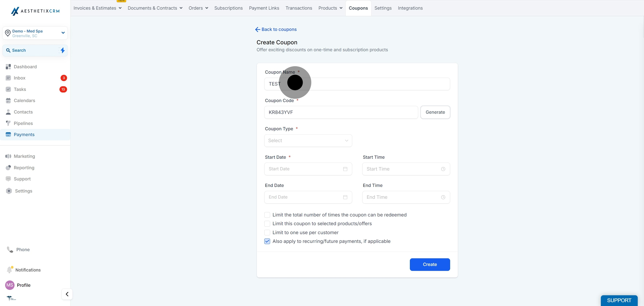Click the Support chat icon
Screen dimensions: 644x306
pyautogui.click(x=8, y=179)
